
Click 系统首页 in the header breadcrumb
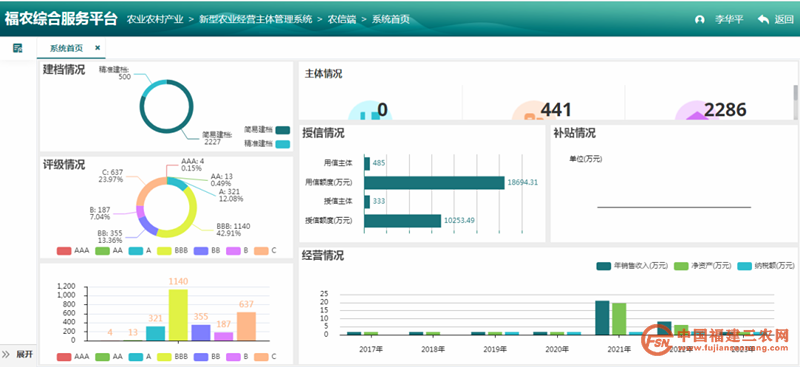point(390,19)
